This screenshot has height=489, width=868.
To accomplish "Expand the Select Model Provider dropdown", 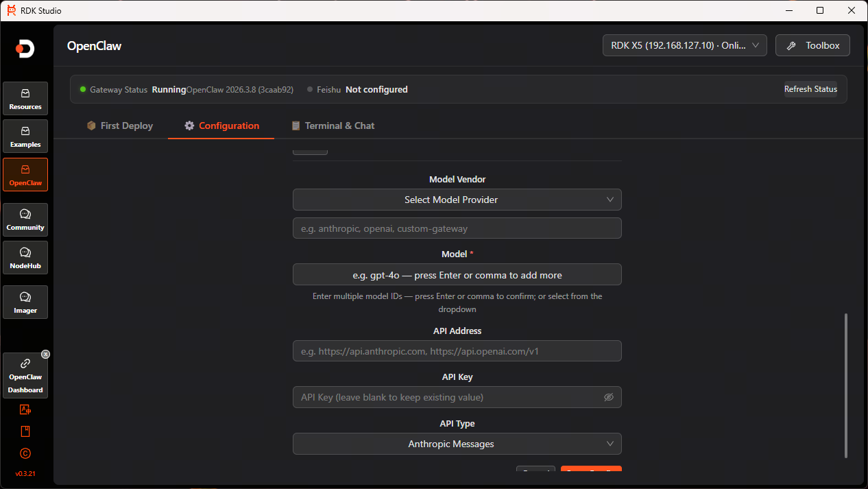I will point(457,200).
